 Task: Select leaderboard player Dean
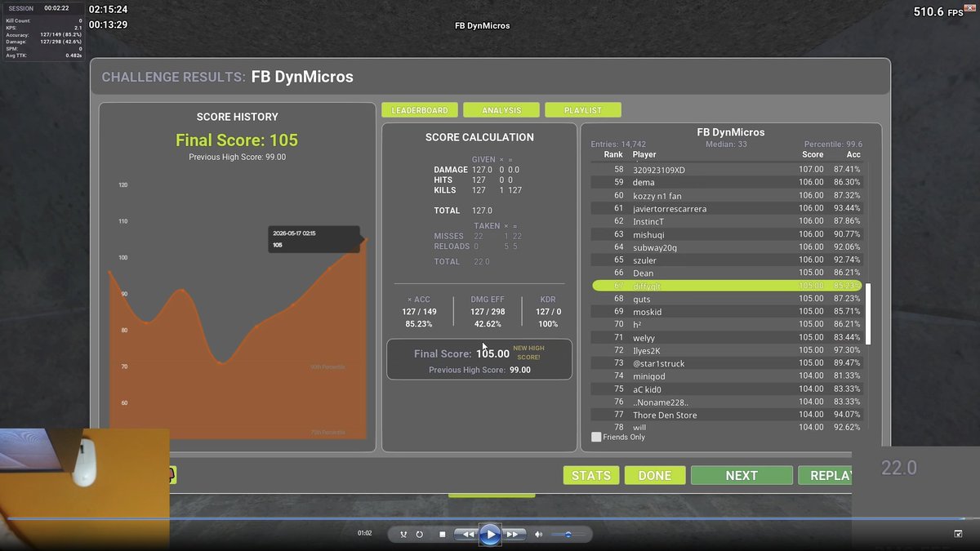click(x=727, y=273)
